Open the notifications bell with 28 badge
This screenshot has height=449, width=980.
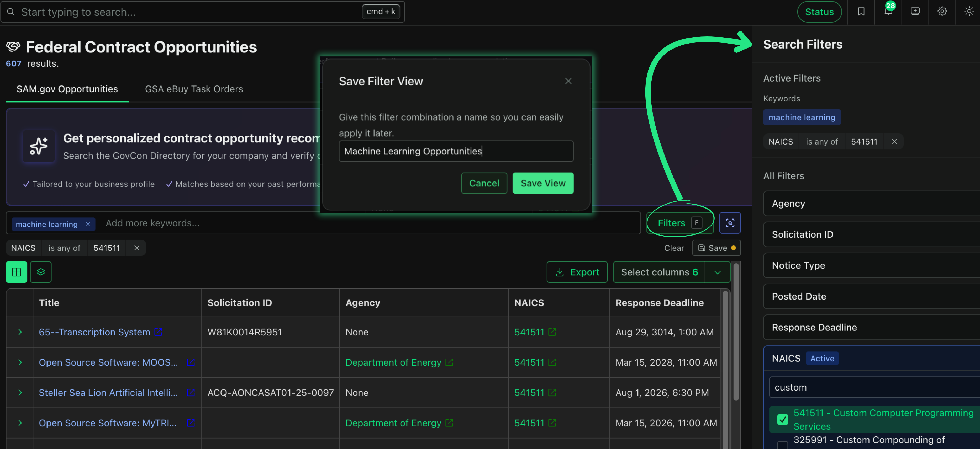888,11
